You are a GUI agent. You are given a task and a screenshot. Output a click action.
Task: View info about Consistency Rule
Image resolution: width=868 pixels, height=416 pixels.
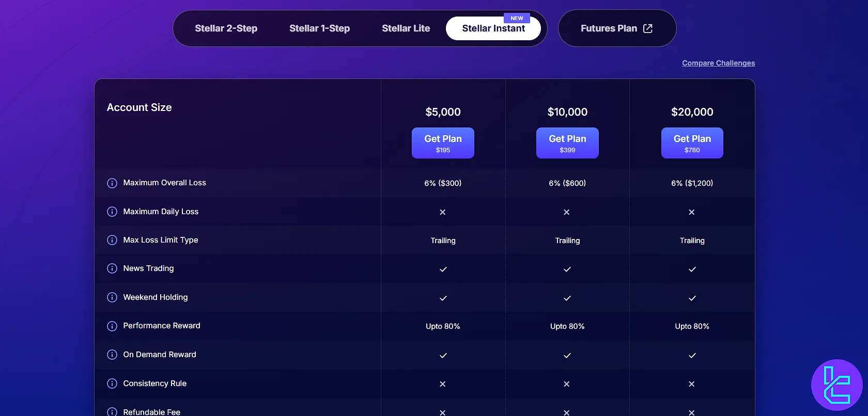pyautogui.click(x=112, y=383)
